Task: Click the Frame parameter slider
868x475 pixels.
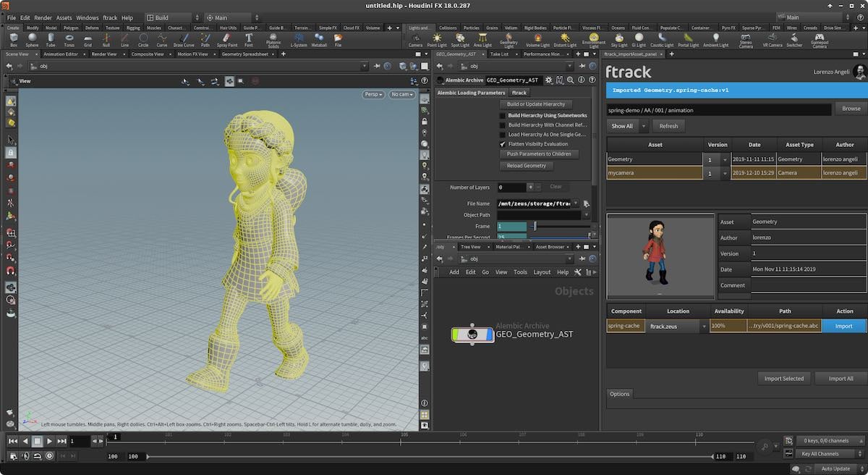Action: pyautogui.click(x=559, y=227)
